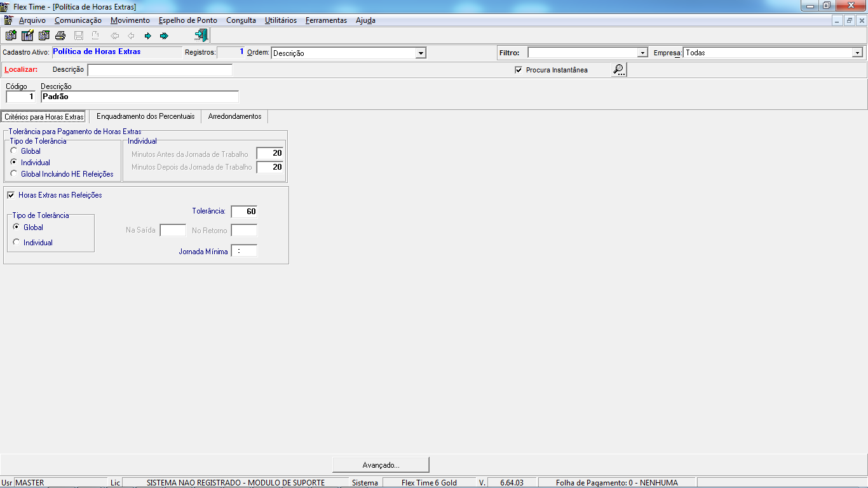Click the Avançado button
Screen dimensions: 868x488
(x=381, y=465)
